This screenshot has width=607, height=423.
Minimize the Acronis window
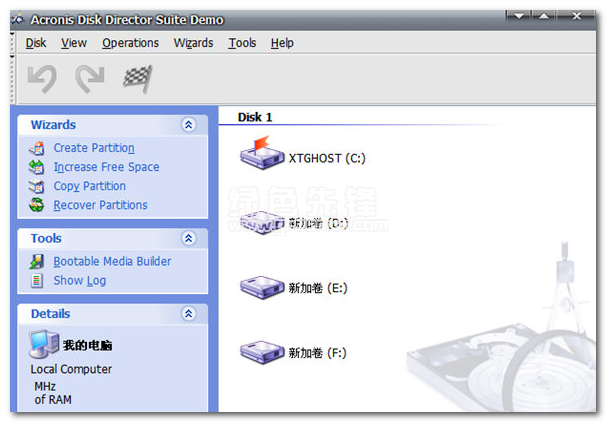519,16
